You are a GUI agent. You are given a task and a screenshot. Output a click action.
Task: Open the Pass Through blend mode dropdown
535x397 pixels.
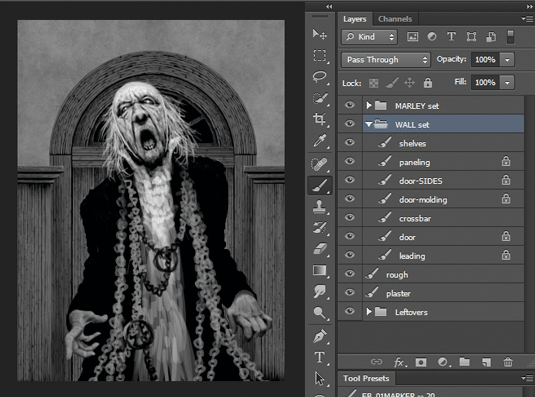386,60
